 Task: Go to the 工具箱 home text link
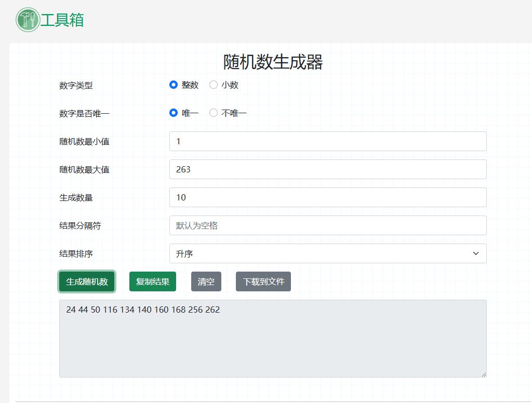point(62,20)
